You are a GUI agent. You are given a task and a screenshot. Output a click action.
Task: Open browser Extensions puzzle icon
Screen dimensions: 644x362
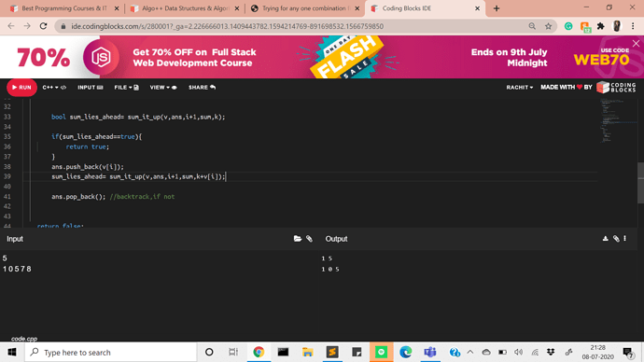pyautogui.click(x=600, y=26)
